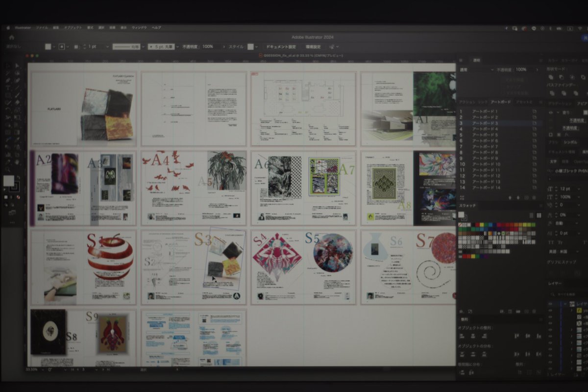The width and height of the screenshot is (588, 392).
Task: Click the fill color box in the toolbar
Action: point(8,181)
